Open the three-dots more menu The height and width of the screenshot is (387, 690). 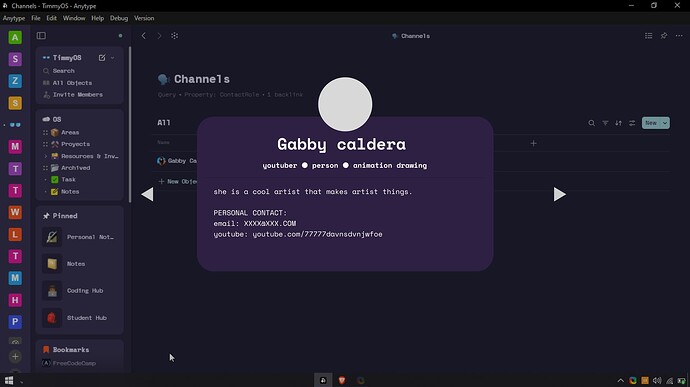point(679,36)
